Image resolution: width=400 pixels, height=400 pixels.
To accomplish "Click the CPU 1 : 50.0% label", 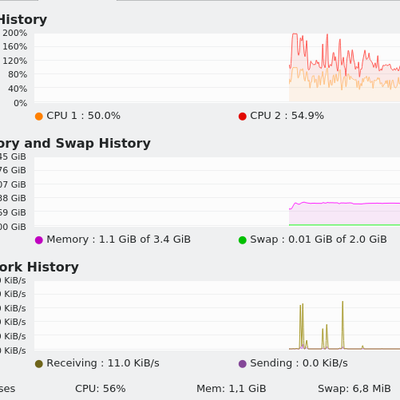I will (x=83, y=116).
